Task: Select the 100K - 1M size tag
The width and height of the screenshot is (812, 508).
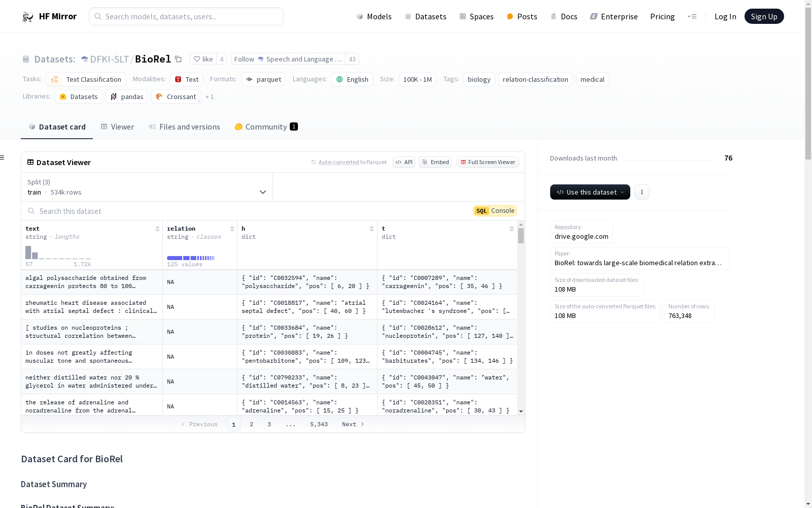Action: point(417,79)
